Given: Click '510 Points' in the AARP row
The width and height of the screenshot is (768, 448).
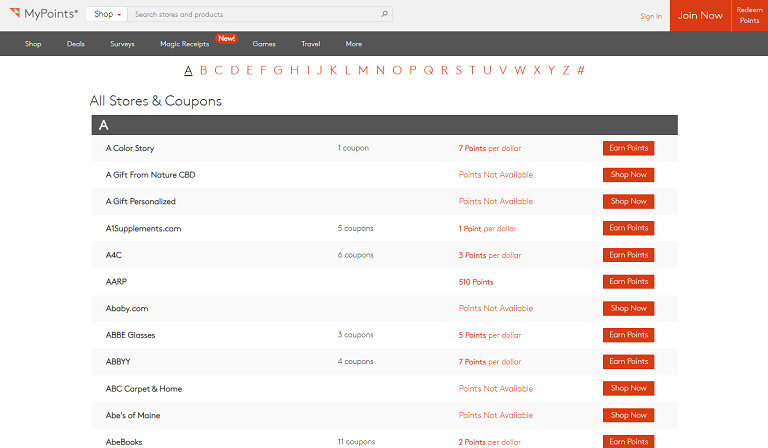Looking at the screenshot, I should point(476,282).
